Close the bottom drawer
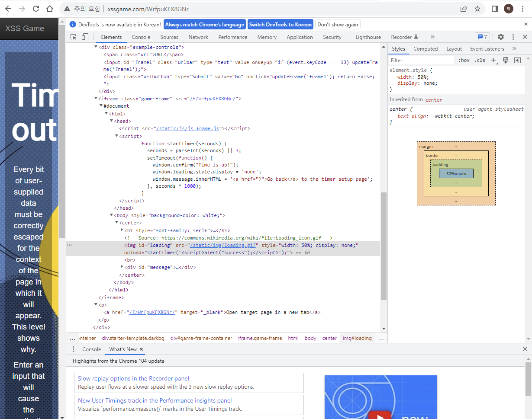Image resolution: width=532 pixels, height=419 pixels. pos(525,349)
